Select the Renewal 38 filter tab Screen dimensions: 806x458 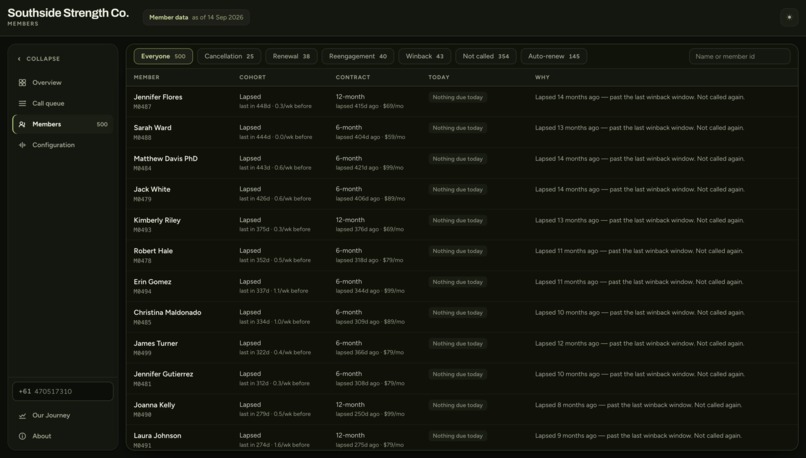pyautogui.click(x=291, y=57)
